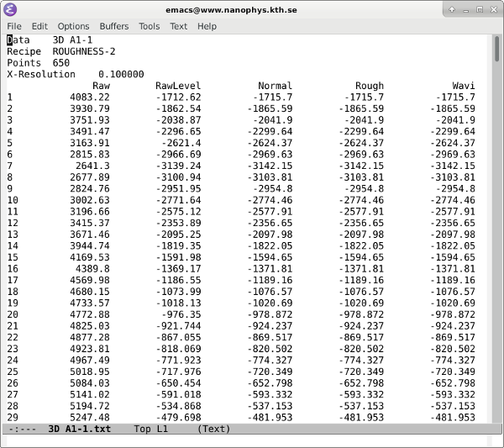Open the File menu

pos(14,26)
